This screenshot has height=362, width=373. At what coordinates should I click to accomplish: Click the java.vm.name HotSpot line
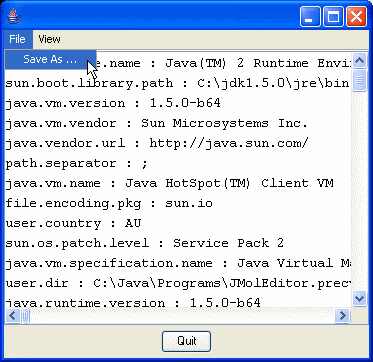169,183
